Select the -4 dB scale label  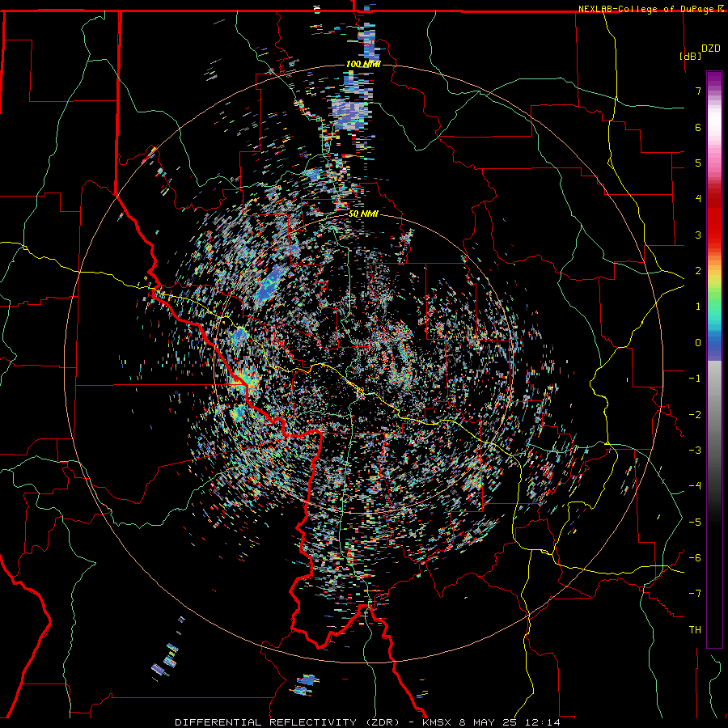point(695,486)
